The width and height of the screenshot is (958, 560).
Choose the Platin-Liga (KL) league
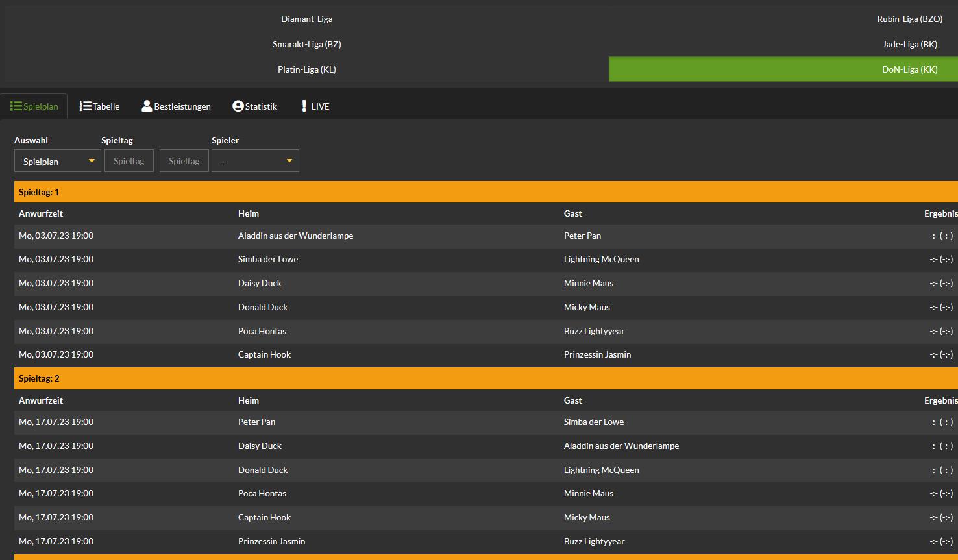307,70
